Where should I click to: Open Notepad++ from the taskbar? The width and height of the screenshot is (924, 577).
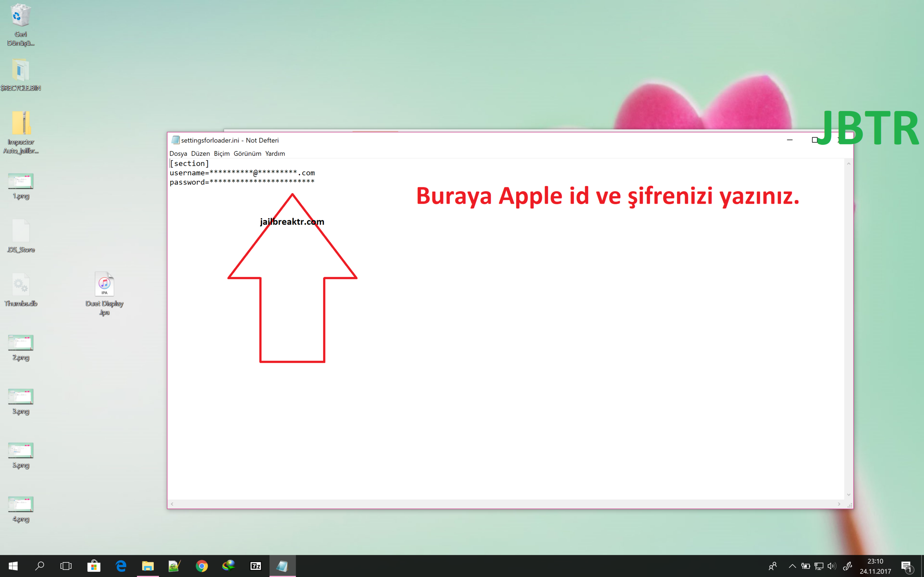tap(175, 566)
